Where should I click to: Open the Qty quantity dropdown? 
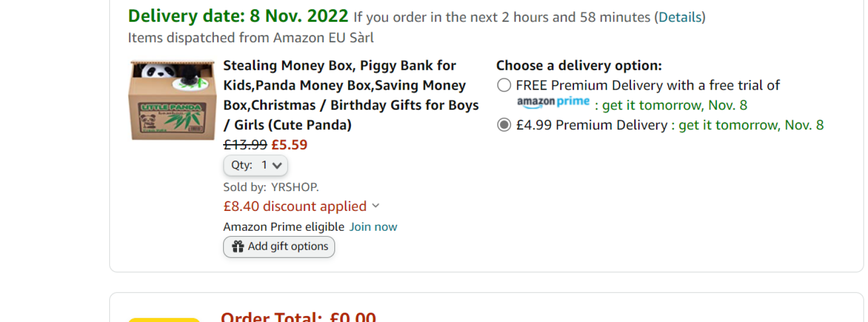(x=255, y=165)
